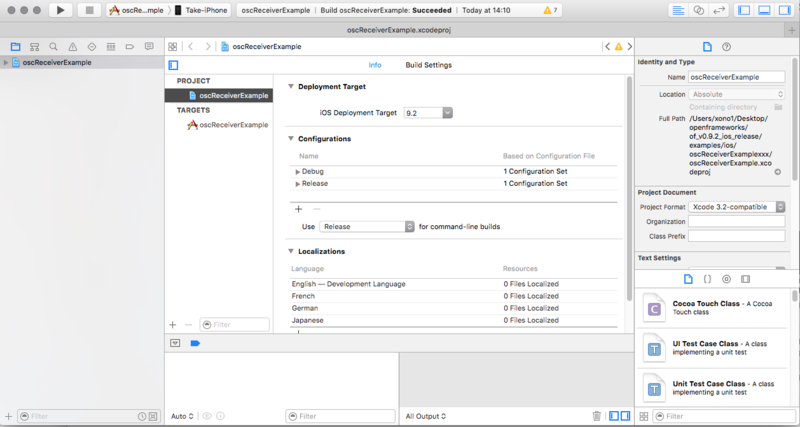Open the Symbol navigator
This screenshot has width=800, height=427.
34,47
